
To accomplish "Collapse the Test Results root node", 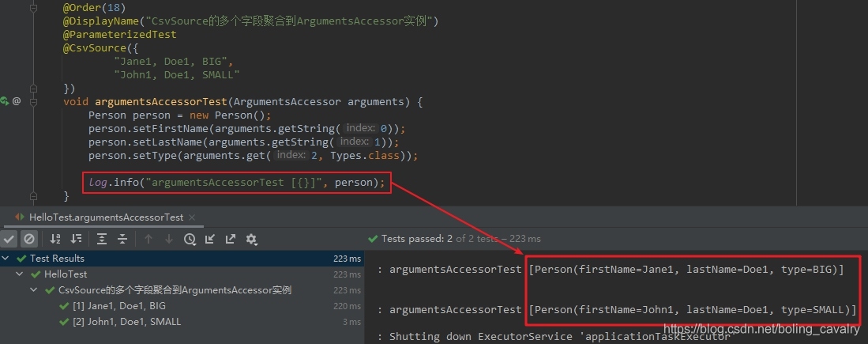I will pyautogui.click(x=6, y=258).
